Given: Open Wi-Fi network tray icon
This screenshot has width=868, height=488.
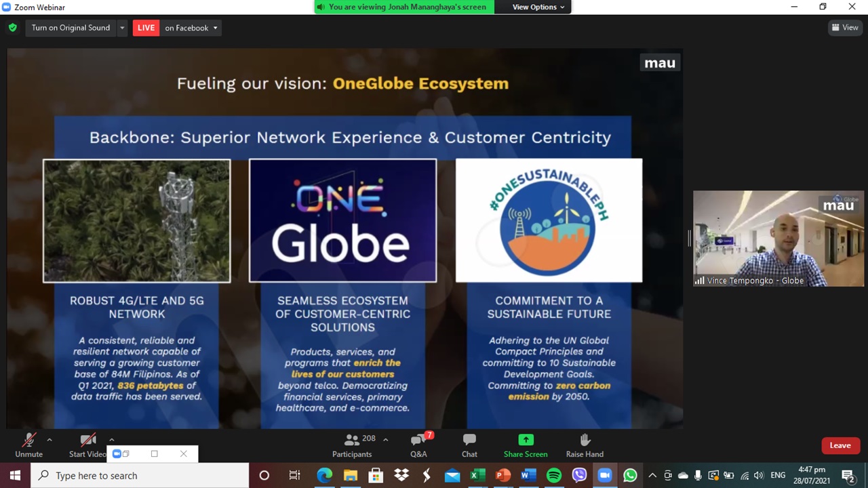Looking at the screenshot, I should [745, 475].
